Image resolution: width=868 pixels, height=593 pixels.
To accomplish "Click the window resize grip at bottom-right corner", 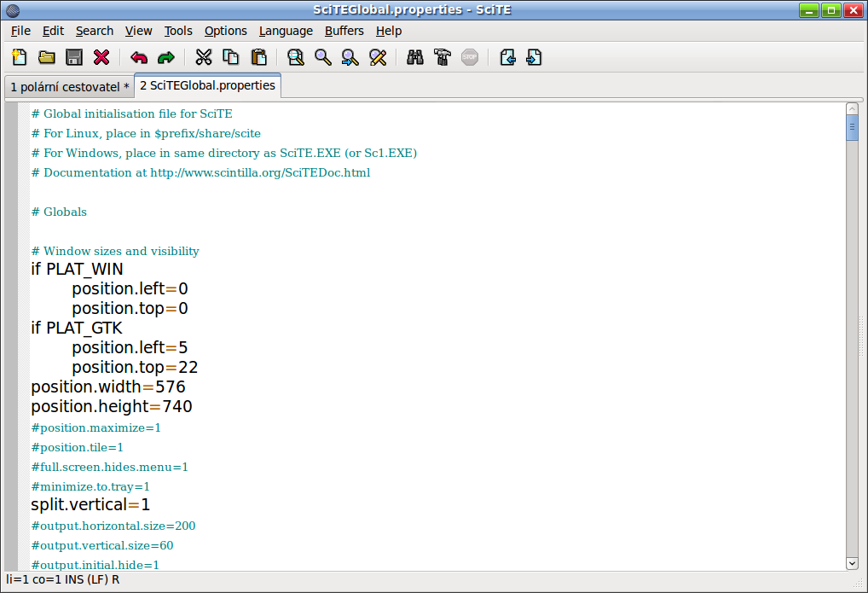I will [x=858, y=583].
